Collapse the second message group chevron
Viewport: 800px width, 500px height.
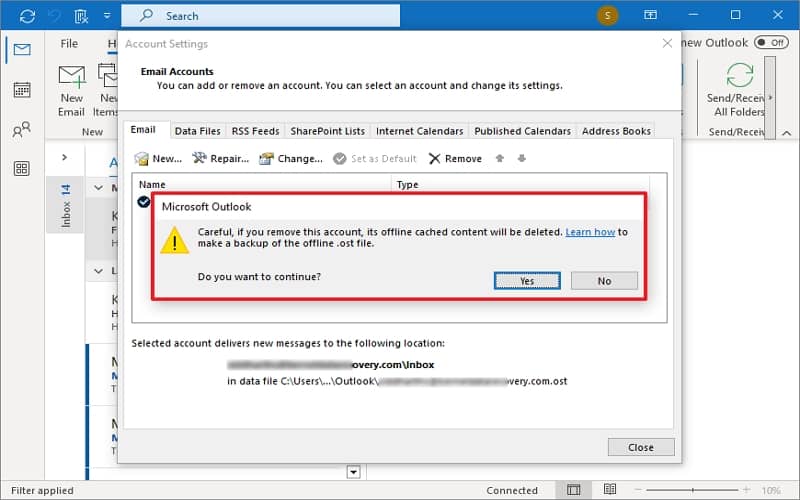[98, 271]
